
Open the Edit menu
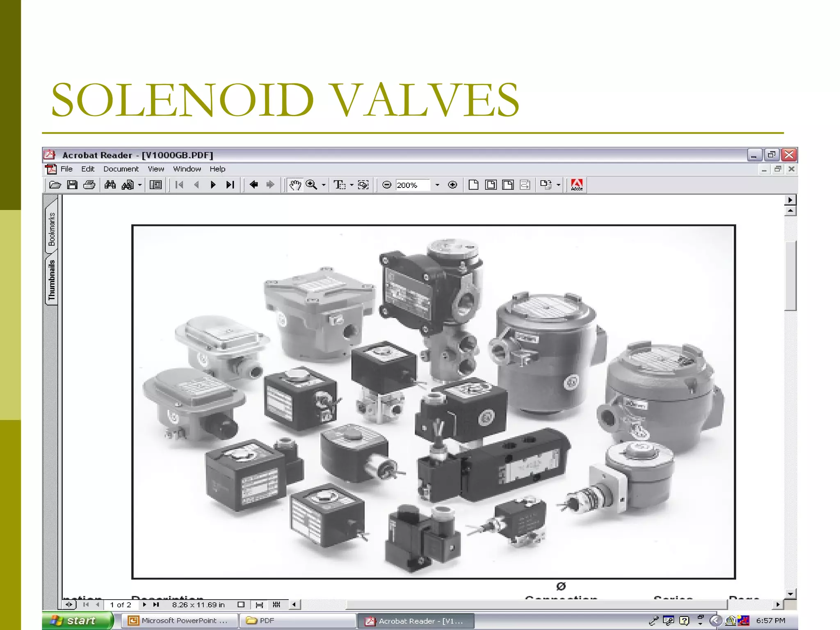click(x=87, y=169)
